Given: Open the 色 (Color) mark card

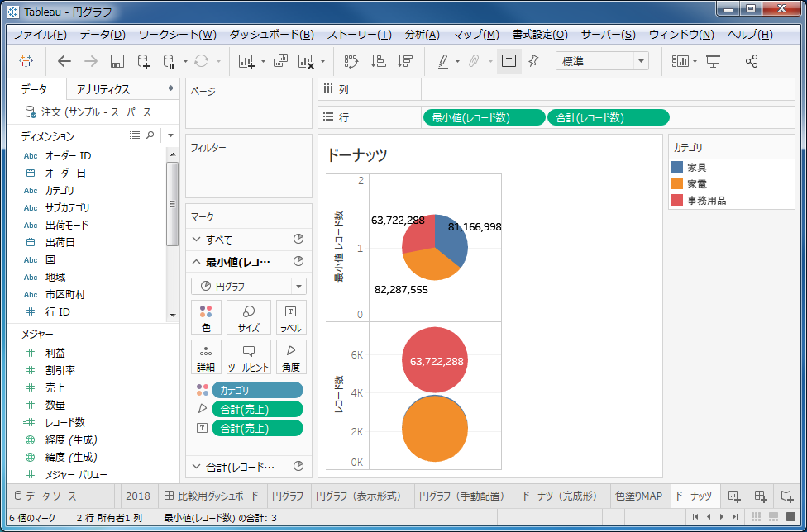Looking at the screenshot, I should pos(205,317).
